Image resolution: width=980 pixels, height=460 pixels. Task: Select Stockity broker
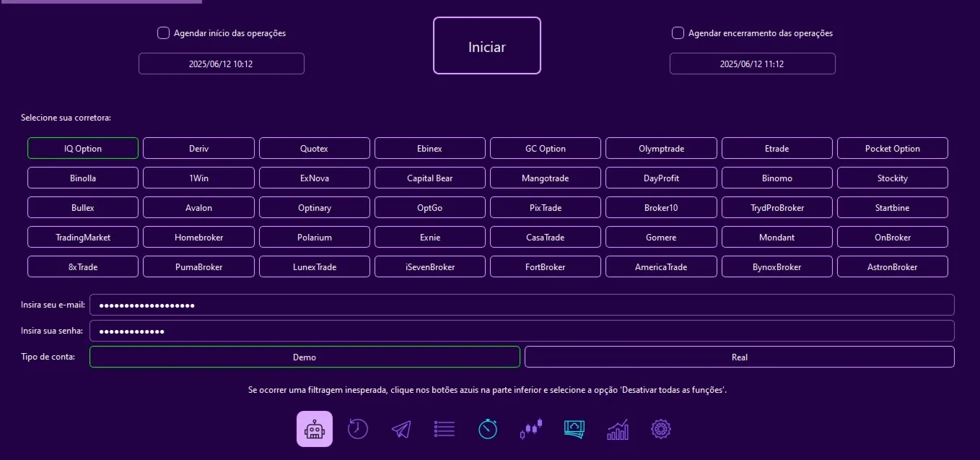pyautogui.click(x=893, y=178)
